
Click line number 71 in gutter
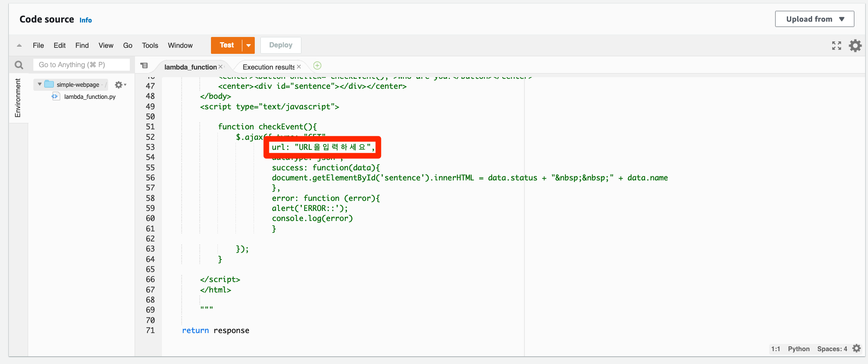(x=150, y=330)
